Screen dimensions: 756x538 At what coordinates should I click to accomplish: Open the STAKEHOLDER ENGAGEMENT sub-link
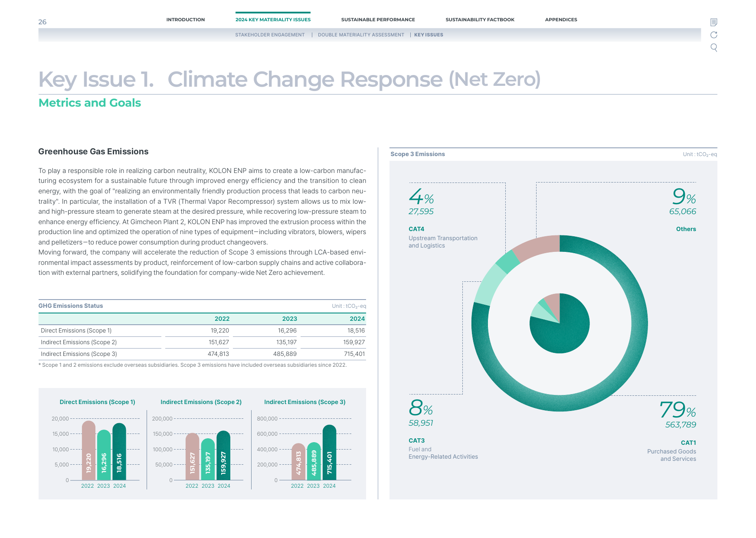pos(270,35)
